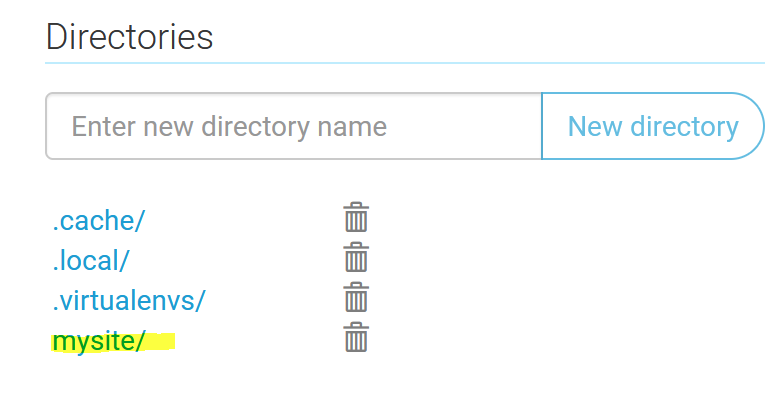Hit the bin icon in the .local row
This screenshot has height=418, width=782.
[x=356, y=258]
